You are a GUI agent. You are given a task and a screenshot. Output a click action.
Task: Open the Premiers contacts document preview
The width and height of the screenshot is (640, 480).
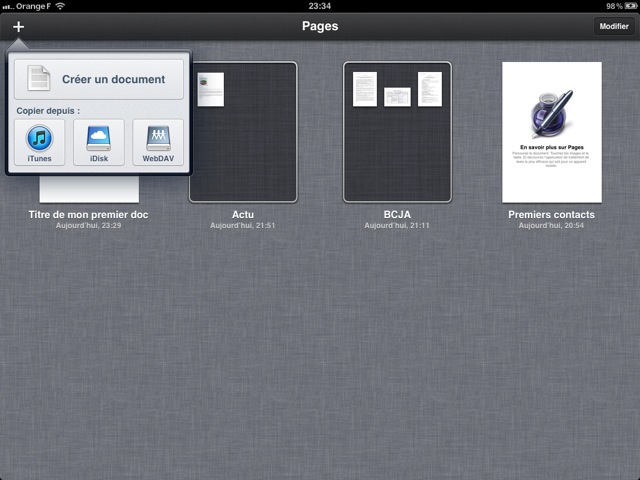(551, 132)
